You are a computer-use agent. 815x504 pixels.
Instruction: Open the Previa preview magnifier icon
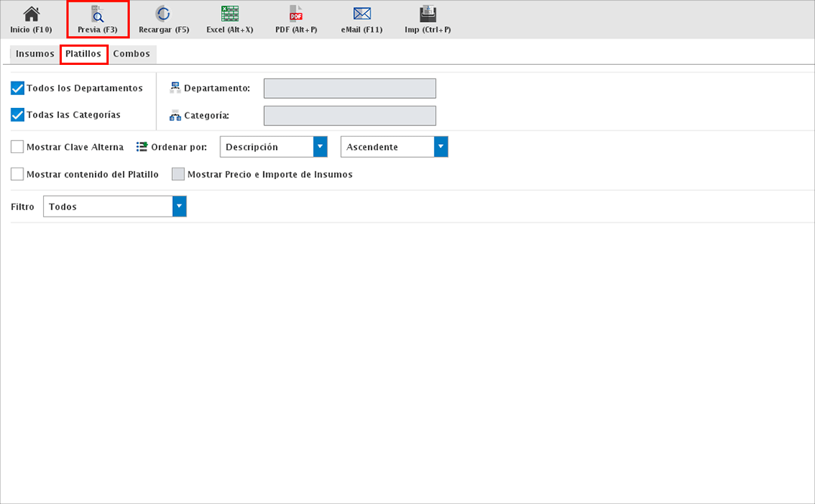click(x=97, y=14)
